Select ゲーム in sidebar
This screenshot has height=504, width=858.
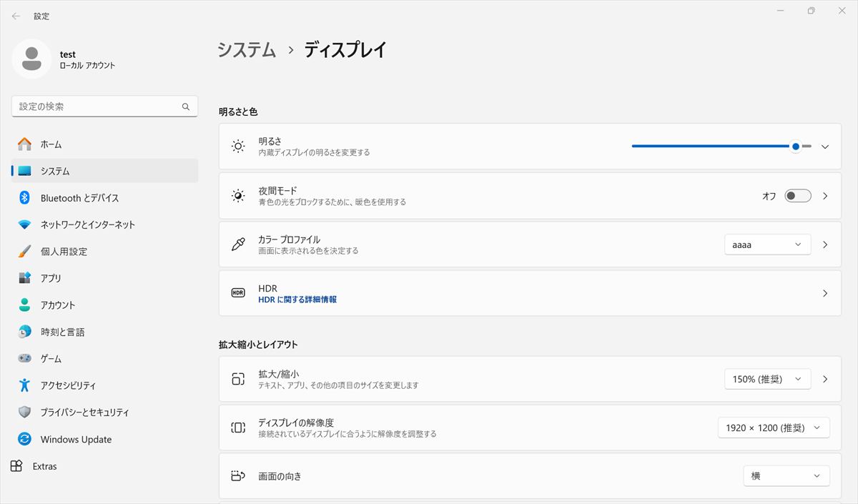point(105,358)
